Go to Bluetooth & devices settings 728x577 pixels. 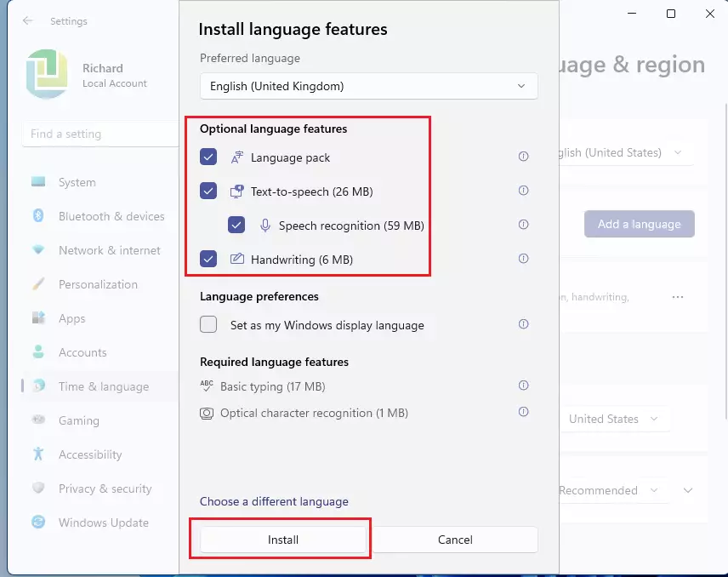click(x=100, y=216)
